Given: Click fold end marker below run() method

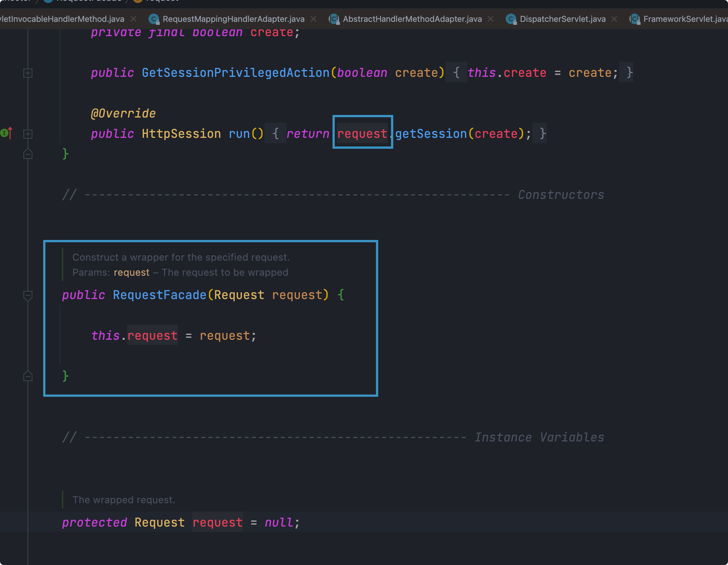Looking at the screenshot, I should 28,154.
